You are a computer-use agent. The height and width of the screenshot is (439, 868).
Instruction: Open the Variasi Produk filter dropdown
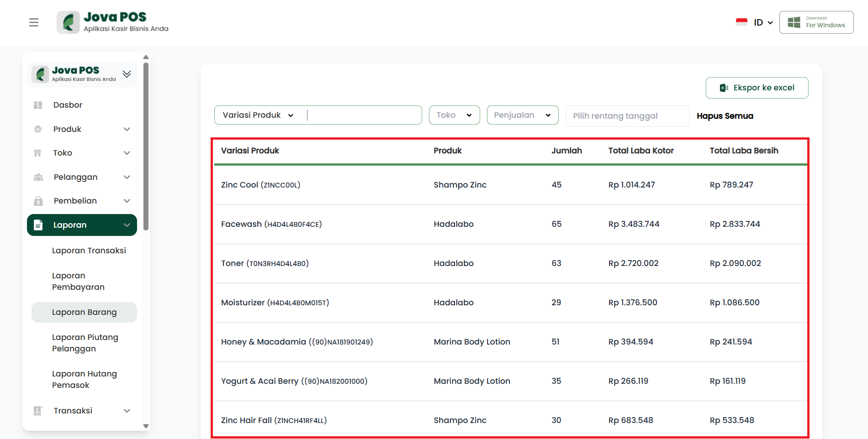click(x=258, y=115)
